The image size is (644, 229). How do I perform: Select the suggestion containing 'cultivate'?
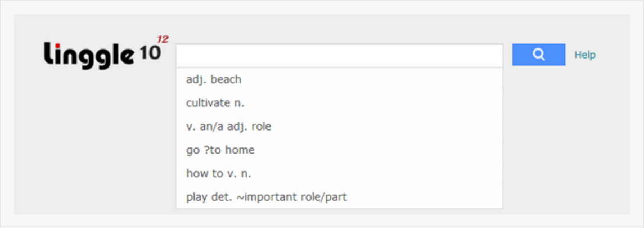(215, 103)
